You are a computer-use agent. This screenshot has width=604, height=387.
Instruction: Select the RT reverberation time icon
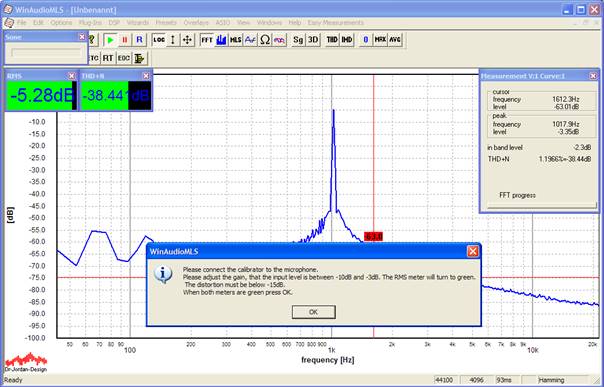[x=108, y=58]
